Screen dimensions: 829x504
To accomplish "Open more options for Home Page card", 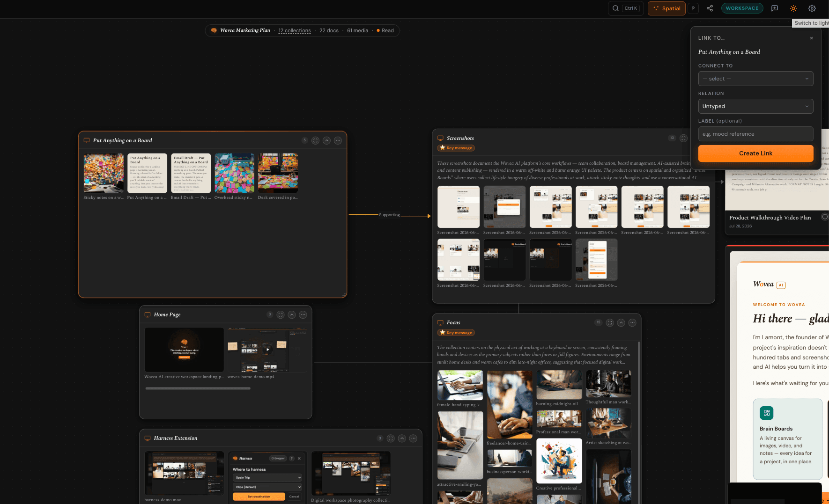I will [x=303, y=315].
